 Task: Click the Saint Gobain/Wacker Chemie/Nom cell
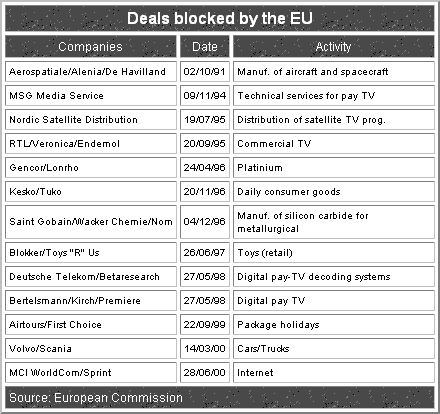coord(91,222)
